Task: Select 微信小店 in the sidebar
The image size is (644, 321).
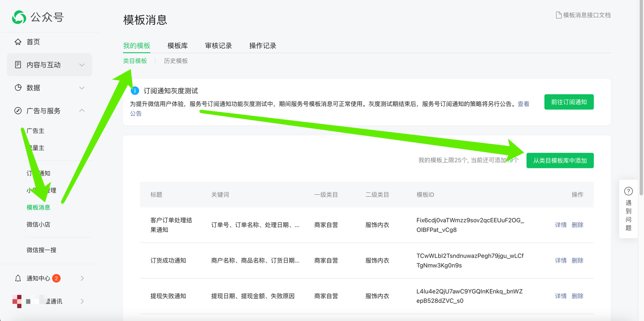Action: 38,225
